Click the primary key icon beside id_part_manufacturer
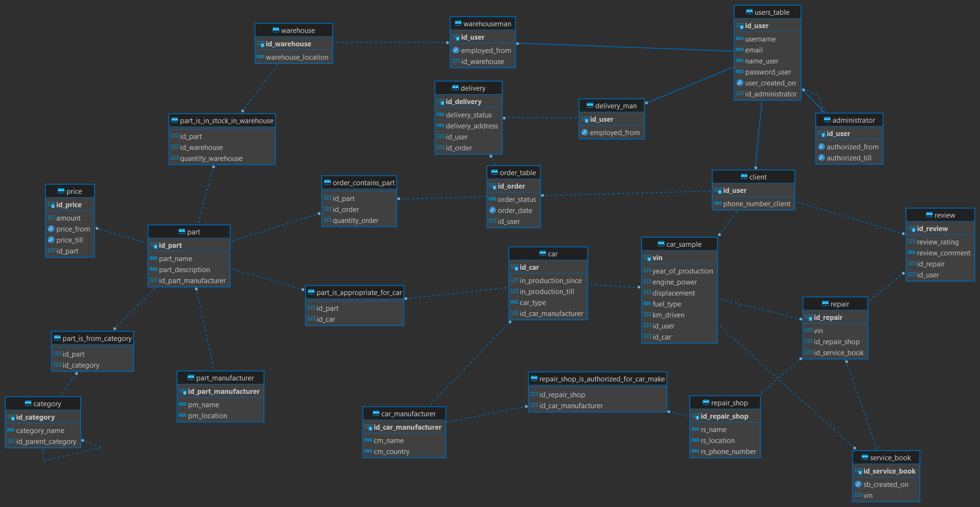Viewport: 980px width, 507px height. click(183, 391)
